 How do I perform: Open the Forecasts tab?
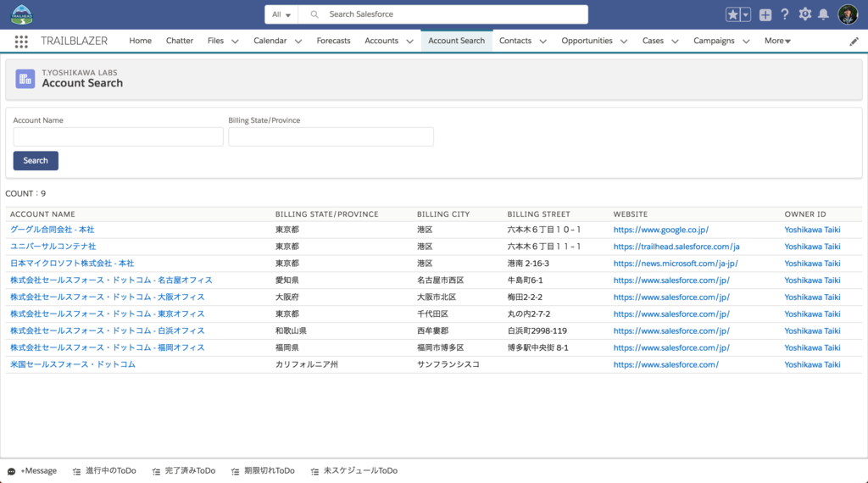333,41
